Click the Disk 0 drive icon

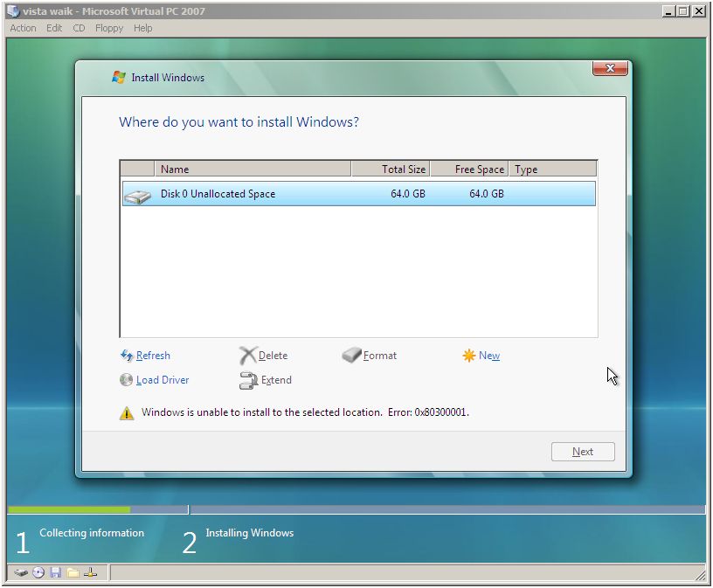coord(137,196)
